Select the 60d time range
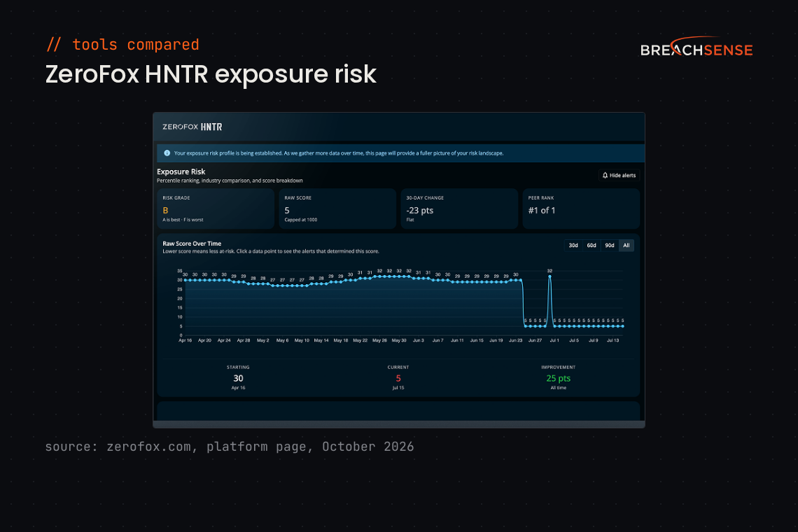Screen dimensions: 798x532 pos(591,246)
